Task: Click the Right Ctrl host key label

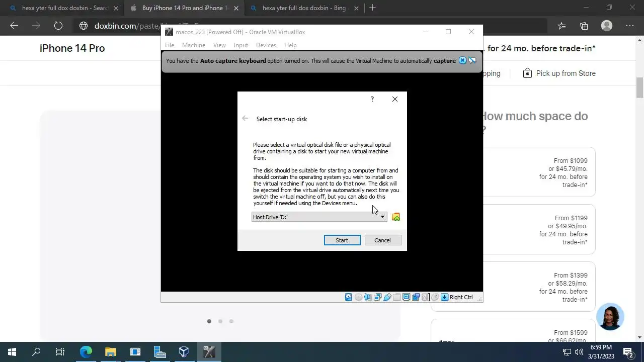Action: [461, 297]
